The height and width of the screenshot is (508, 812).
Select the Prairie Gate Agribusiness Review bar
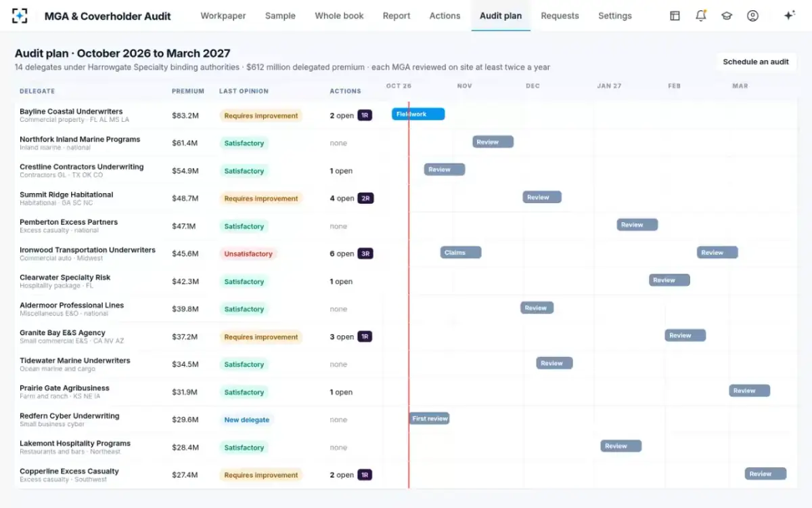click(x=749, y=391)
